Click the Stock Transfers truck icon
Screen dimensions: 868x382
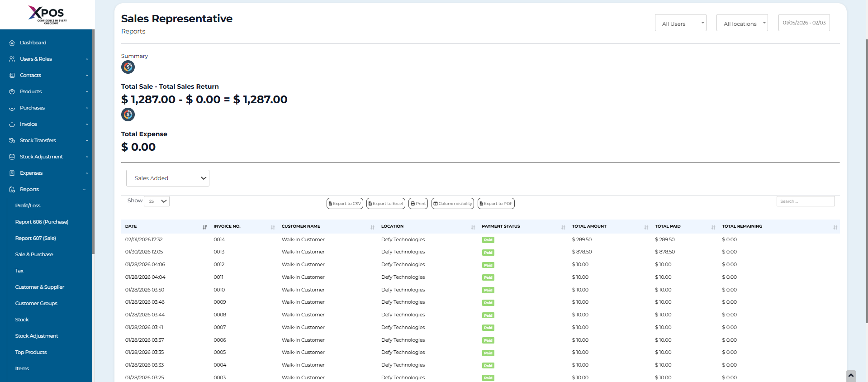click(x=12, y=140)
